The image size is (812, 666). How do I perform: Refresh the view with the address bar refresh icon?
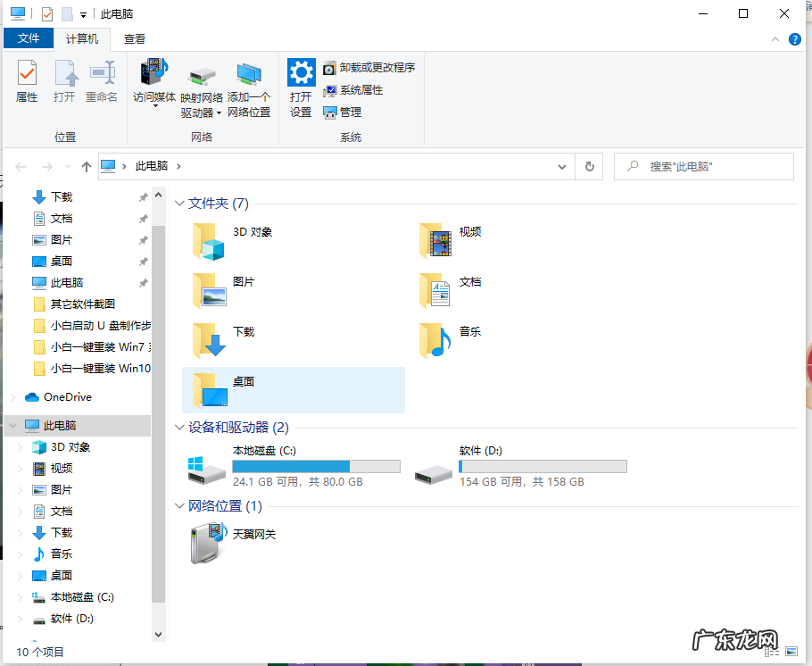coord(589,166)
